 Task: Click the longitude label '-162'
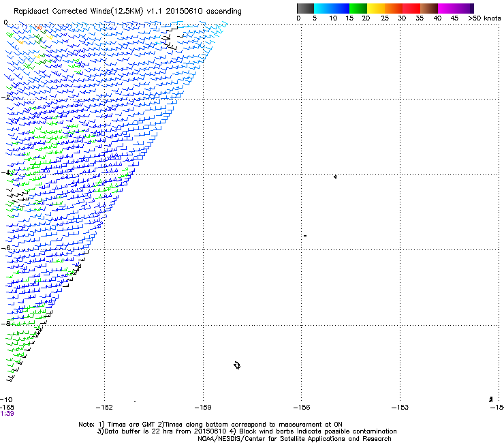tap(104, 408)
